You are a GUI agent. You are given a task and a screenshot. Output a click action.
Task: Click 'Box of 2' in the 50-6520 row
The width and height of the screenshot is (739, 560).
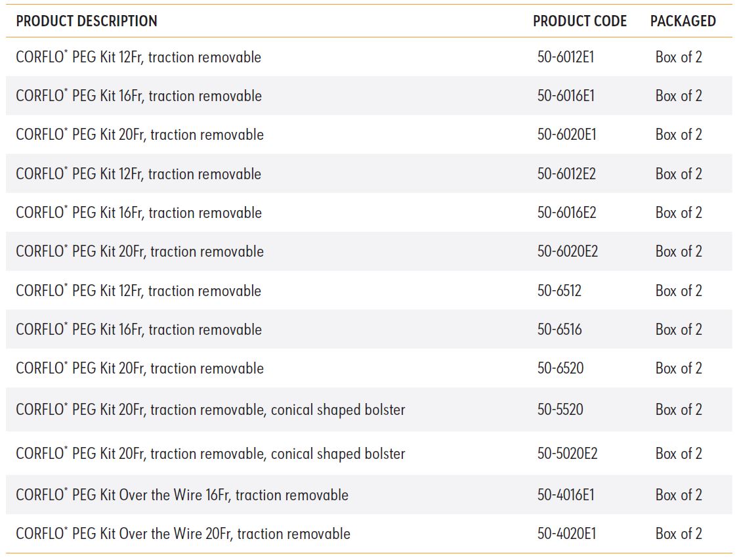[679, 368]
